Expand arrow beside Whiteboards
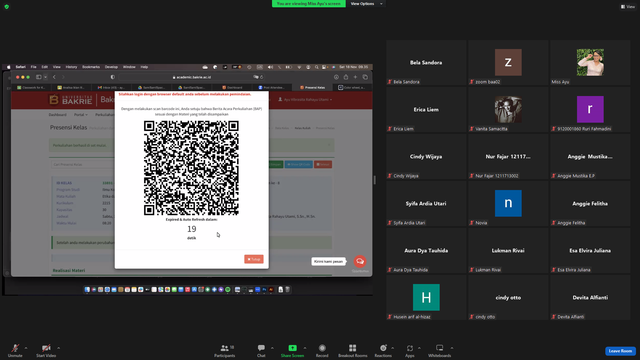 [452, 348]
